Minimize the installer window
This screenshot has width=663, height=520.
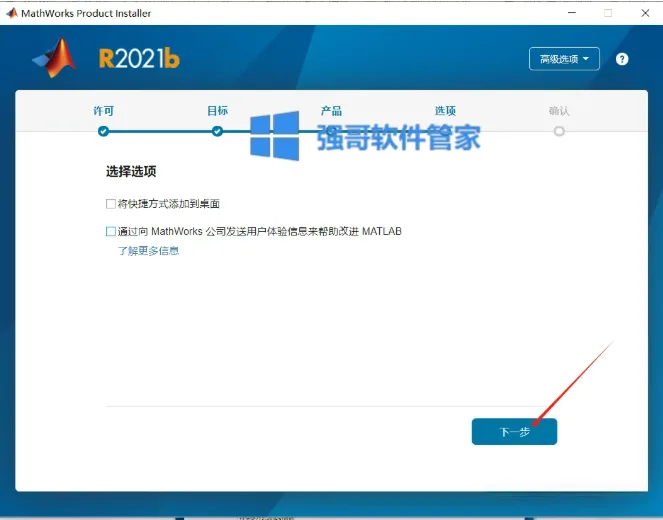point(572,13)
